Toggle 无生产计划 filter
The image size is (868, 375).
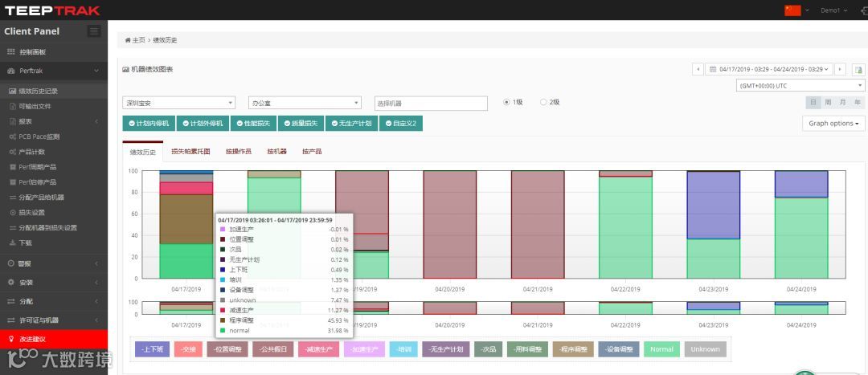click(351, 124)
